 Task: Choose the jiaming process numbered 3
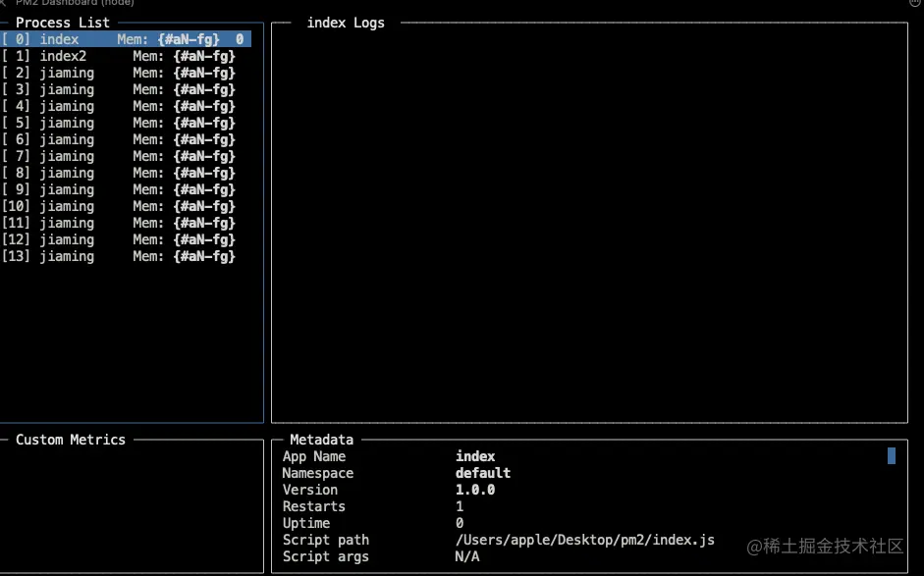point(119,89)
